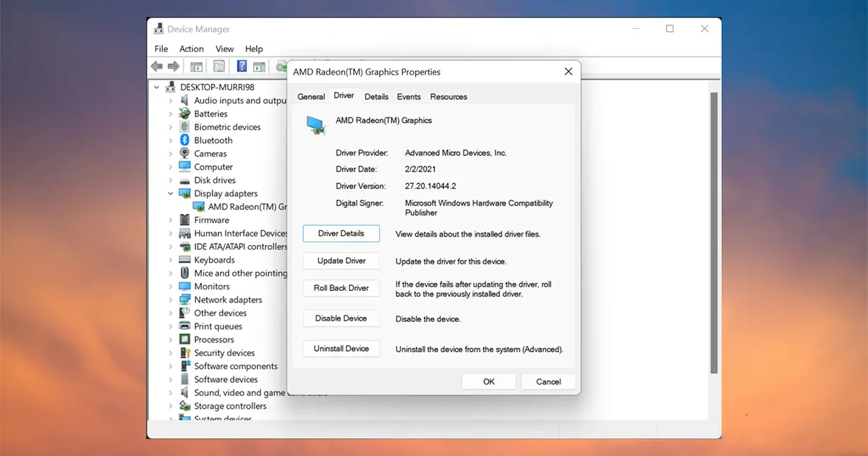
Task: Select the Audio inputs and outputs speaker icon
Action: tap(185, 101)
